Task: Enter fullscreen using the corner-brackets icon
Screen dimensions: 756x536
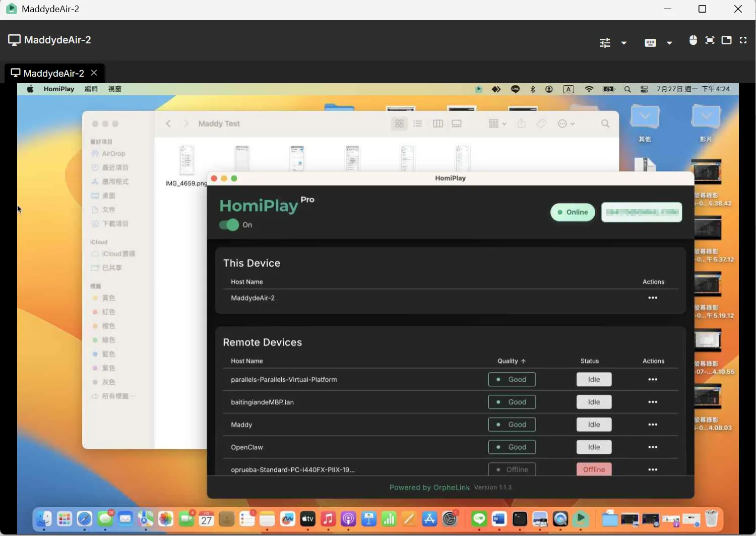Action: pos(743,40)
